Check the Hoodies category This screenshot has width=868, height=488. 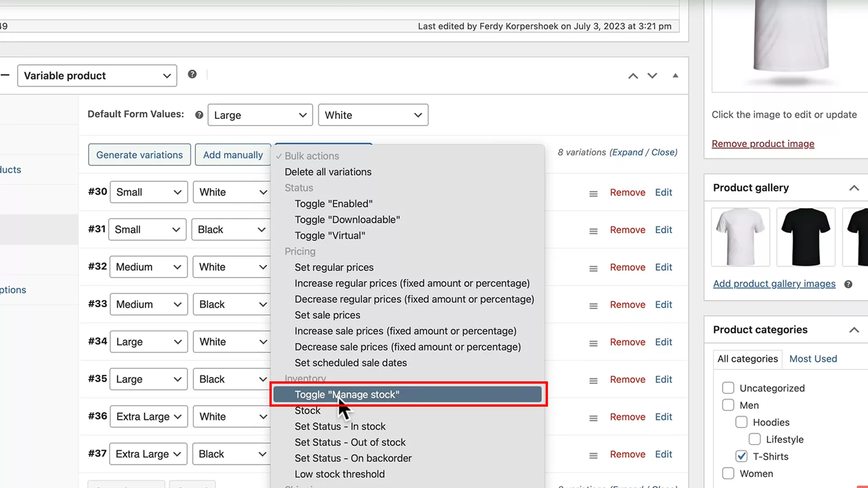[741, 422]
